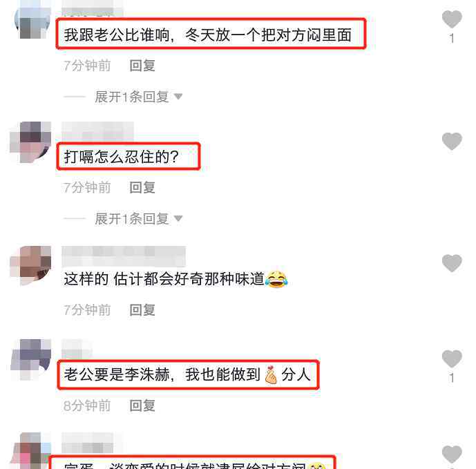Open avatar beside 这样的估计都会好奇 comment
Viewport: 476px width, 469px height.
(x=30, y=266)
